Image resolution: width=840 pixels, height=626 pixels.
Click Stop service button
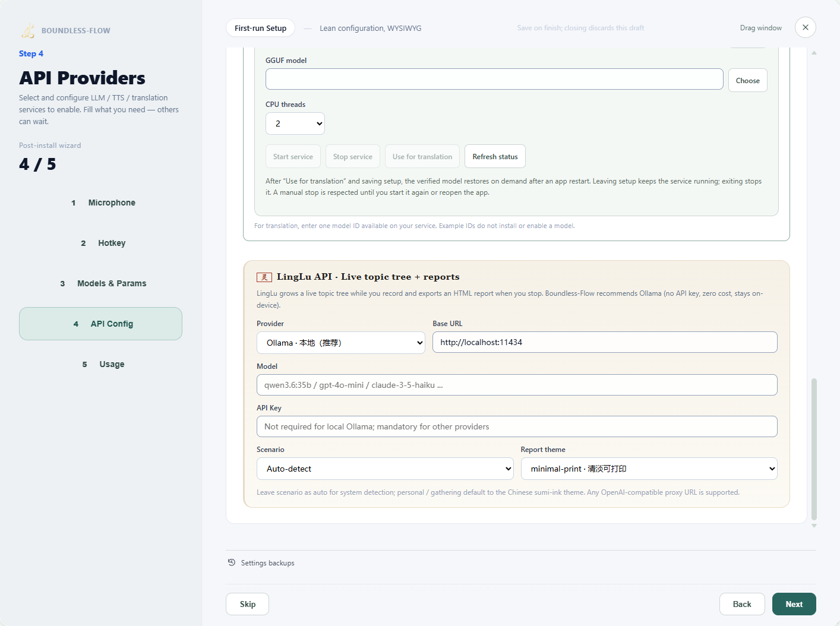[353, 157]
